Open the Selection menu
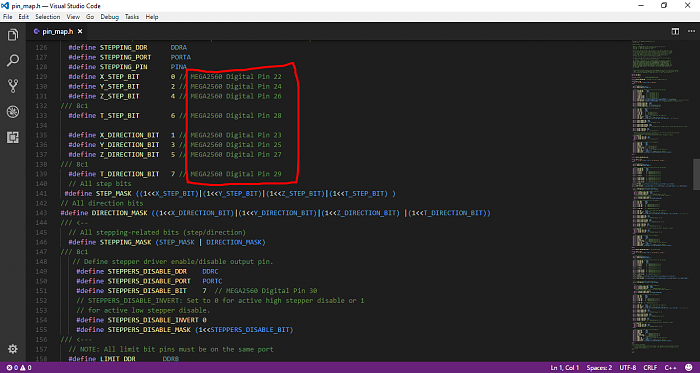Viewport: 700px width, 373px height. pos(47,17)
